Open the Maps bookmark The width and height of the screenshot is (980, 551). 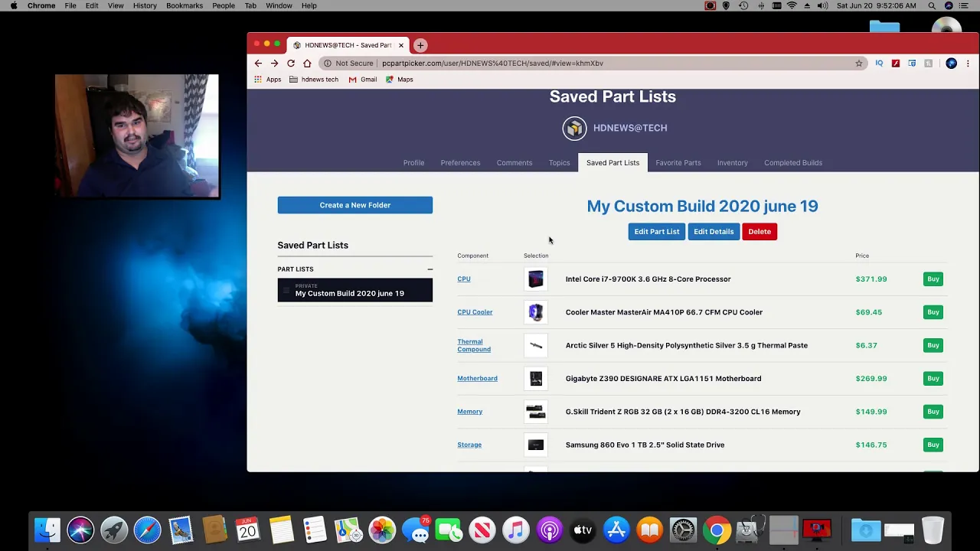400,80
